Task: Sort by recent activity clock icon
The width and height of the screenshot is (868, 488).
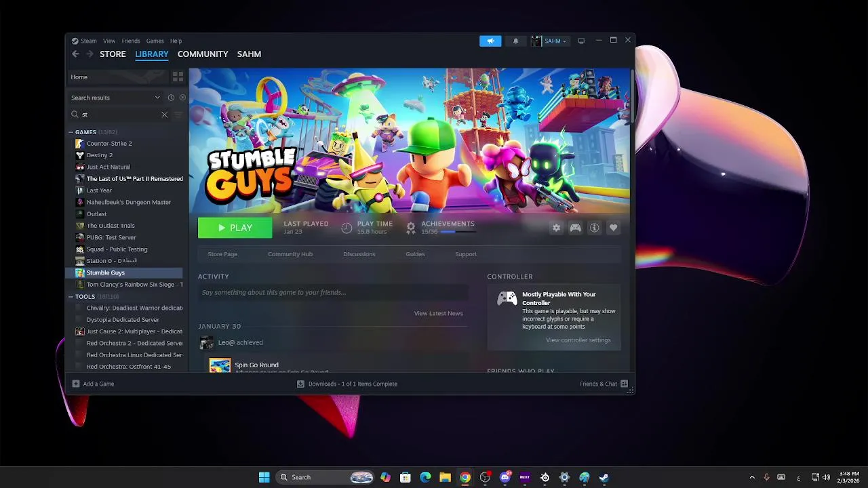Action: tap(171, 98)
